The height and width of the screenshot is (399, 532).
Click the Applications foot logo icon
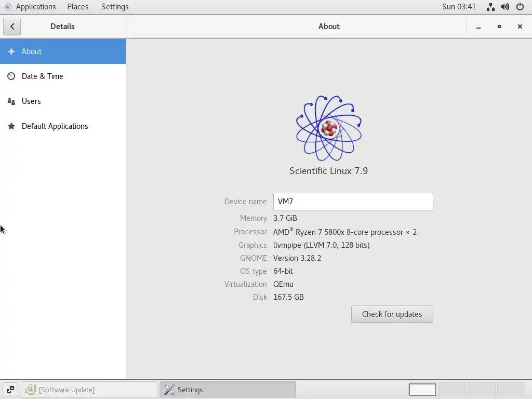(8, 7)
